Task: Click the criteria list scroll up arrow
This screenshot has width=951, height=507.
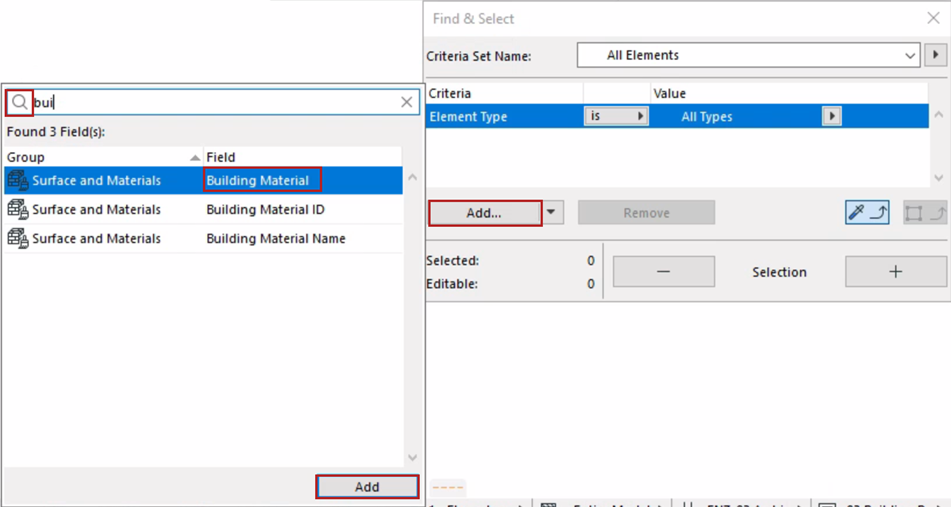Action: [x=939, y=115]
